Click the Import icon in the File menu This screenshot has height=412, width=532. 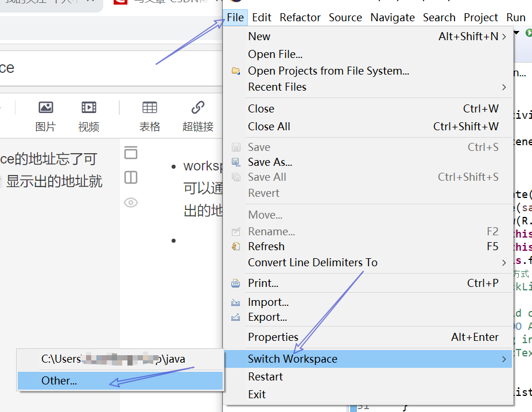(236, 302)
